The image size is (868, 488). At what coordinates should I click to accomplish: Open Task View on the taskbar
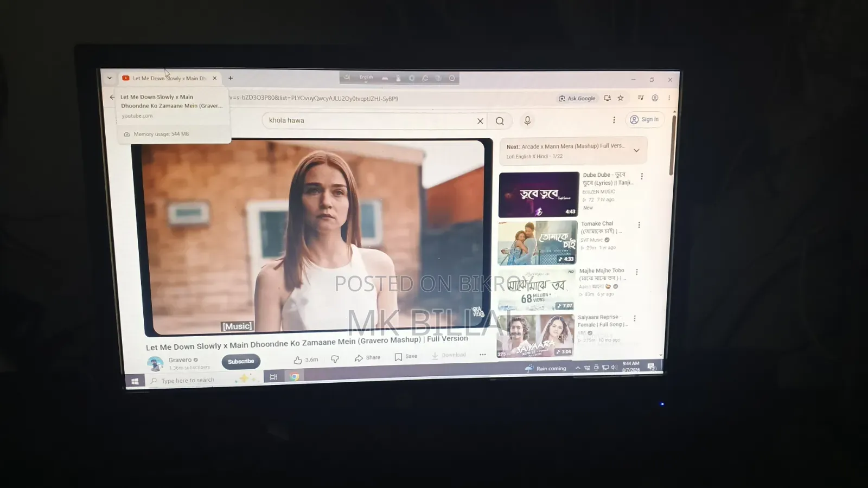pyautogui.click(x=273, y=377)
